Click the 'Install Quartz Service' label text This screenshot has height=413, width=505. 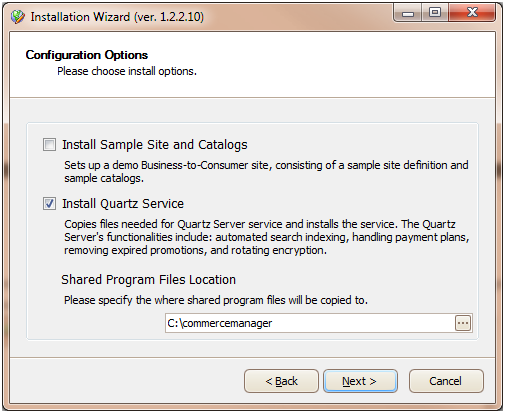click(x=123, y=204)
